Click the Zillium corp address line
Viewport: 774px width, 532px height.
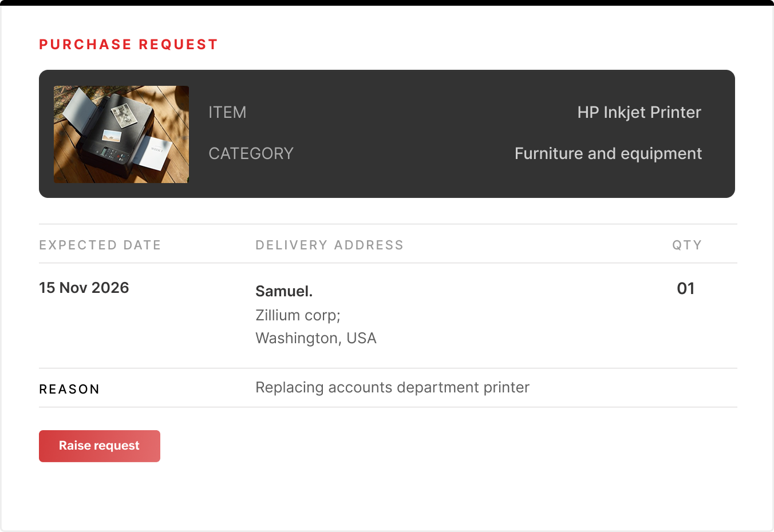[x=298, y=315]
